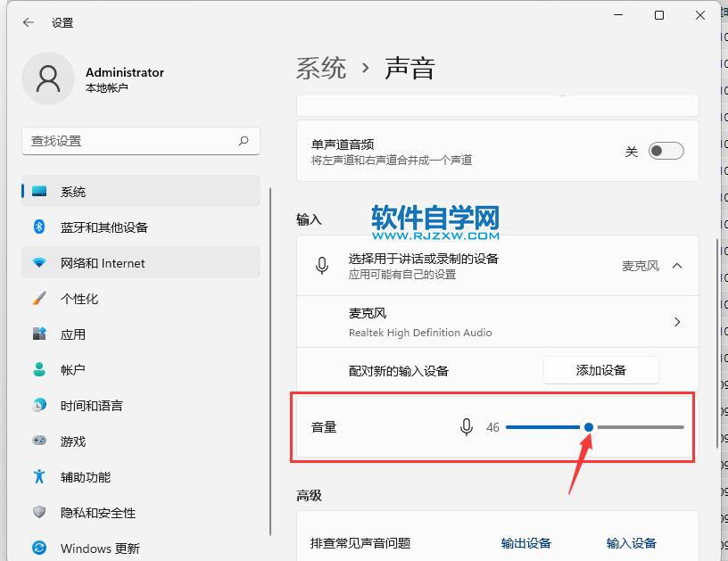This screenshot has height=561, width=728.
Task: Click the Add device button
Action: [x=600, y=370]
